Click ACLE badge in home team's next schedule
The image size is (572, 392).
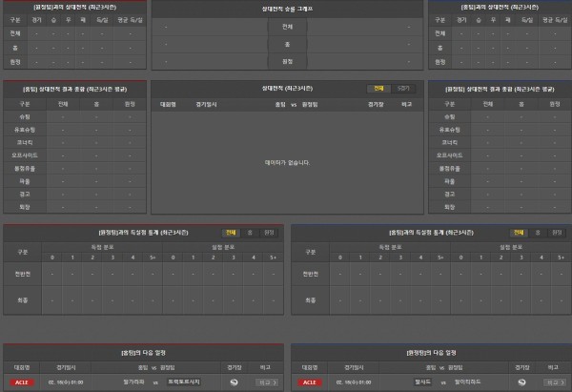point(22,383)
